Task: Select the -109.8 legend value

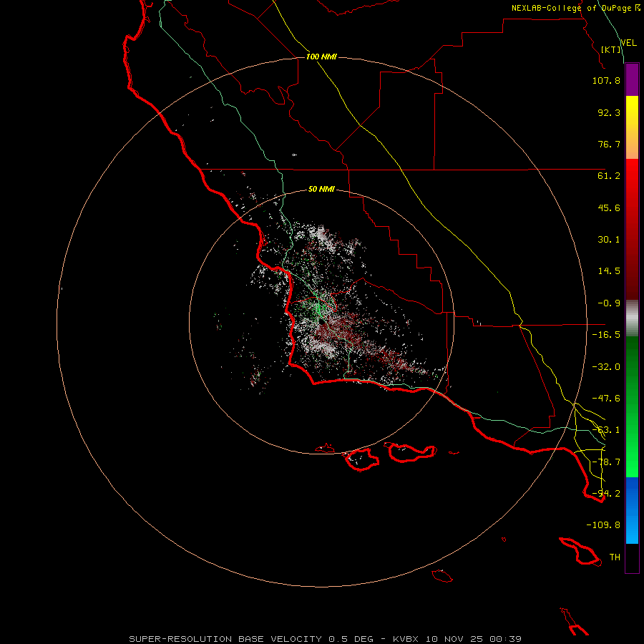Action: (603, 525)
